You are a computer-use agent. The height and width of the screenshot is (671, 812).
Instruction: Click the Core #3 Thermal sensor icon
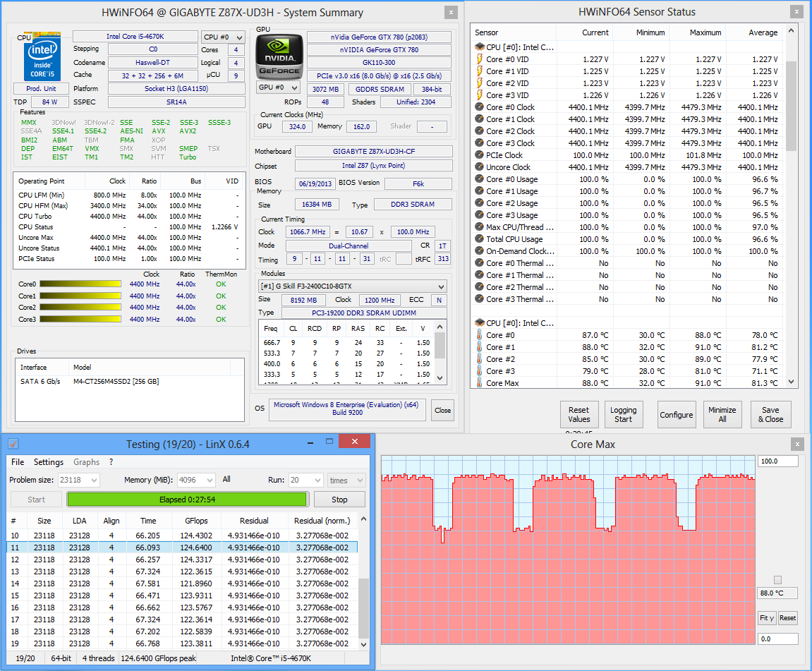click(x=480, y=298)
